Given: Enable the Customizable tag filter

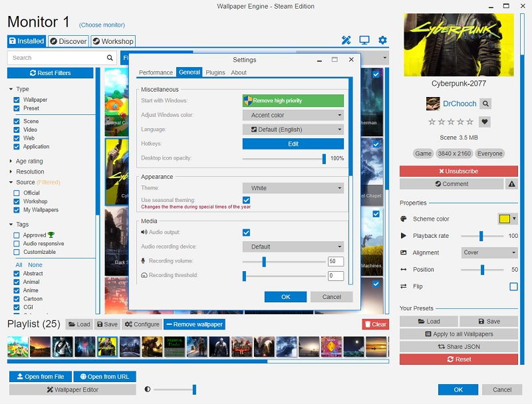Looking at the screenshot, I should (x=16, y=252).
